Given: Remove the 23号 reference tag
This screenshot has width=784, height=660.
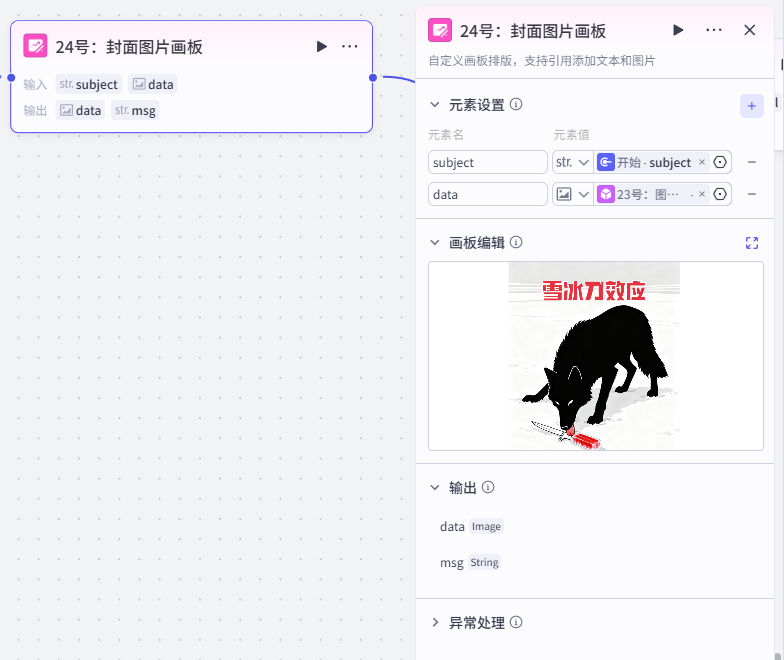Looking at the screenshot, I should click(x=702, y=194).
